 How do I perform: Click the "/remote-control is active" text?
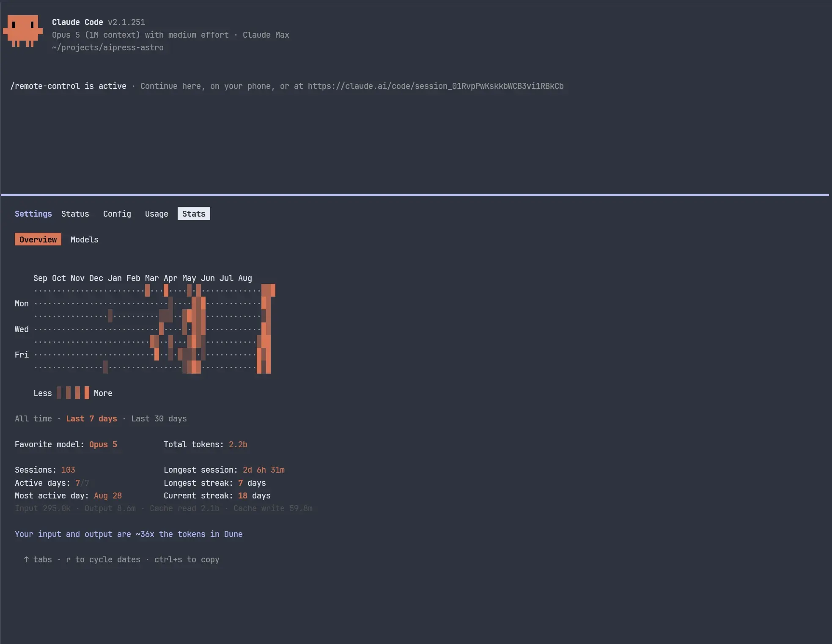tap(69, 86)
